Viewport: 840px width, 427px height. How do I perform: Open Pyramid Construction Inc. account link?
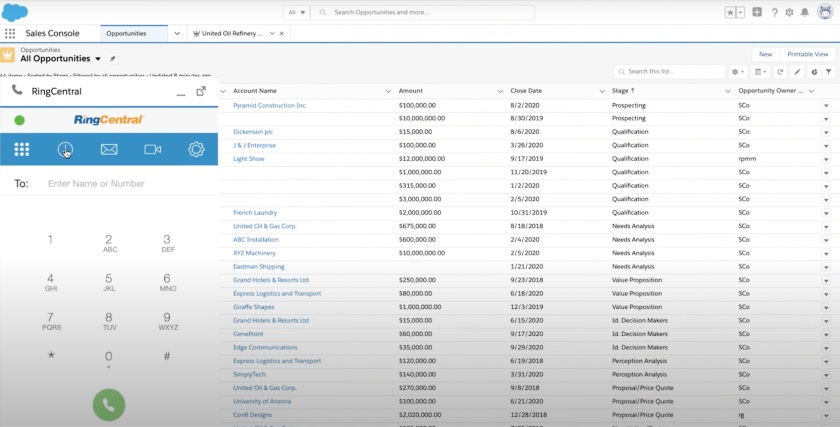[270, 106]
